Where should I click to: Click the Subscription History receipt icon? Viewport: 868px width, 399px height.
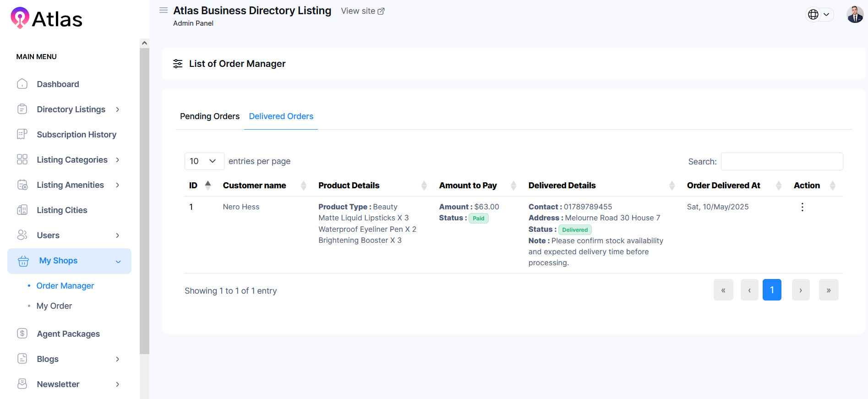tap(22, 134)
